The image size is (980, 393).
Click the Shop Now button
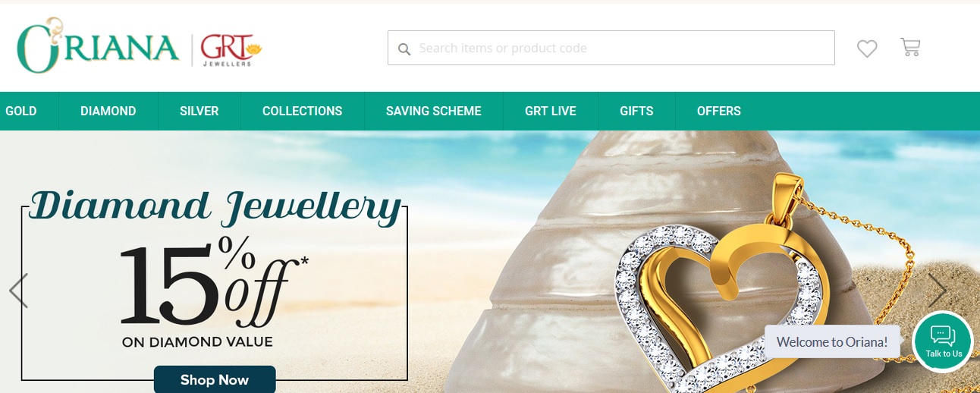215,379
